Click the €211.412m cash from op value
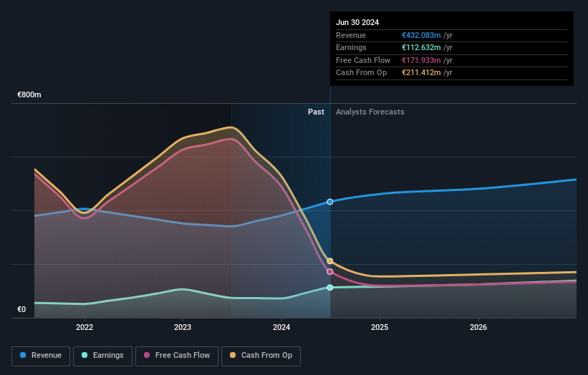Image resolution: width=588 pixels, height=375 pixels. (x=421, y=73)
